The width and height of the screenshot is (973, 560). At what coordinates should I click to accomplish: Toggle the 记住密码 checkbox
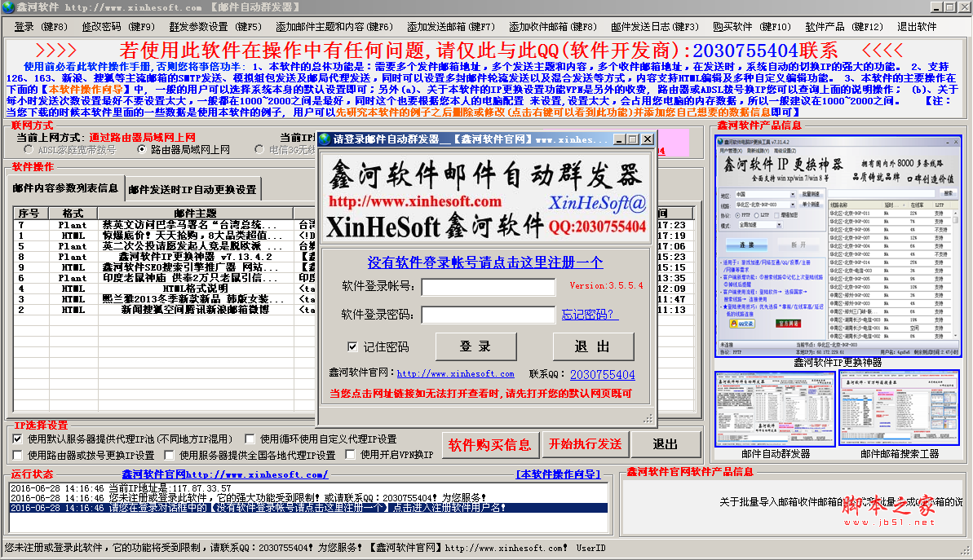(352, 346)
